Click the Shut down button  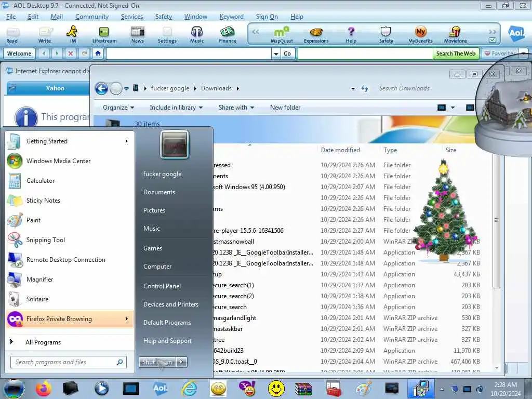[x=157, y=362]
